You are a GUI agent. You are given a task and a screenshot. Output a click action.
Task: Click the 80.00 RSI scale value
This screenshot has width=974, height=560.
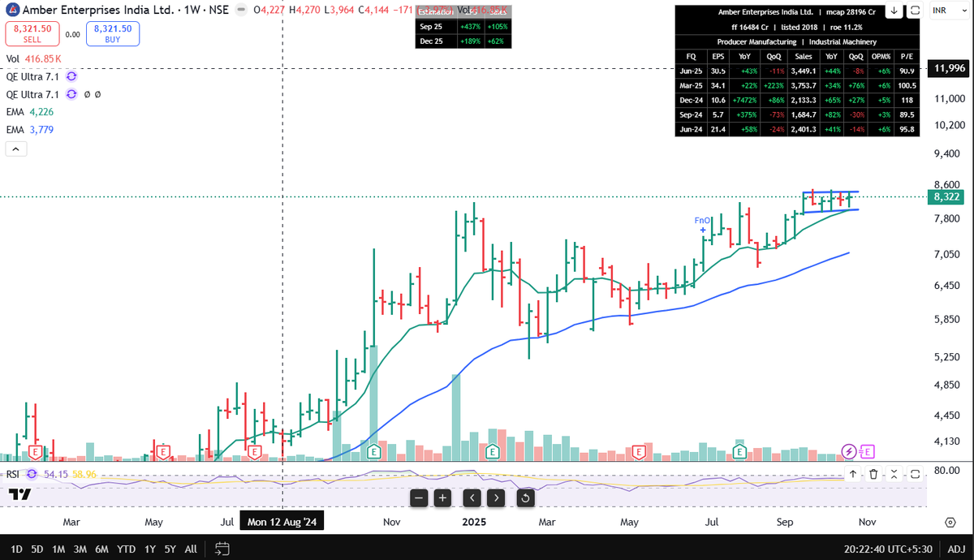pos(948,470)
